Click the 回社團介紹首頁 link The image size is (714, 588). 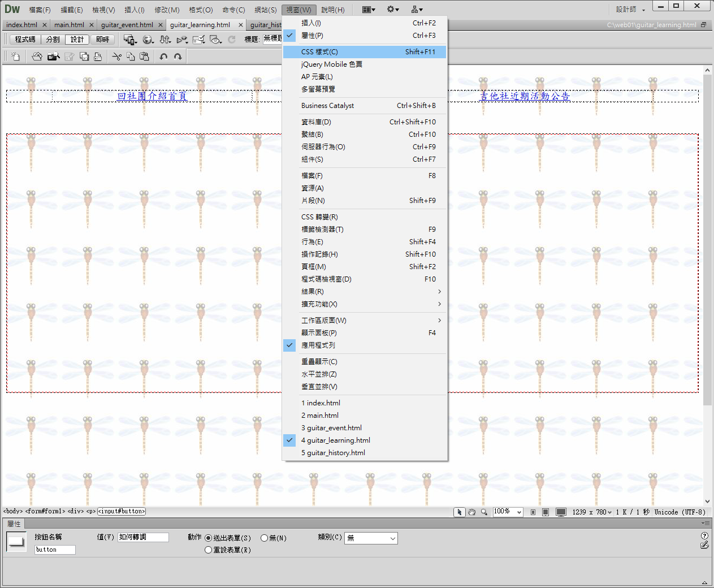pyautogui.click(x=152, y=96)
